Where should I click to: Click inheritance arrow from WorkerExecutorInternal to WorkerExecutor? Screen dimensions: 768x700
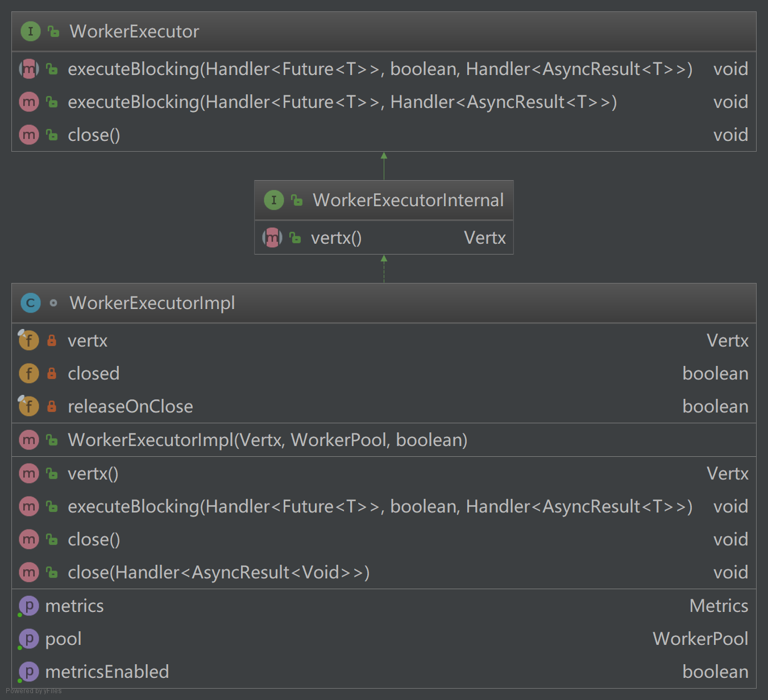[x=384, y=166]
